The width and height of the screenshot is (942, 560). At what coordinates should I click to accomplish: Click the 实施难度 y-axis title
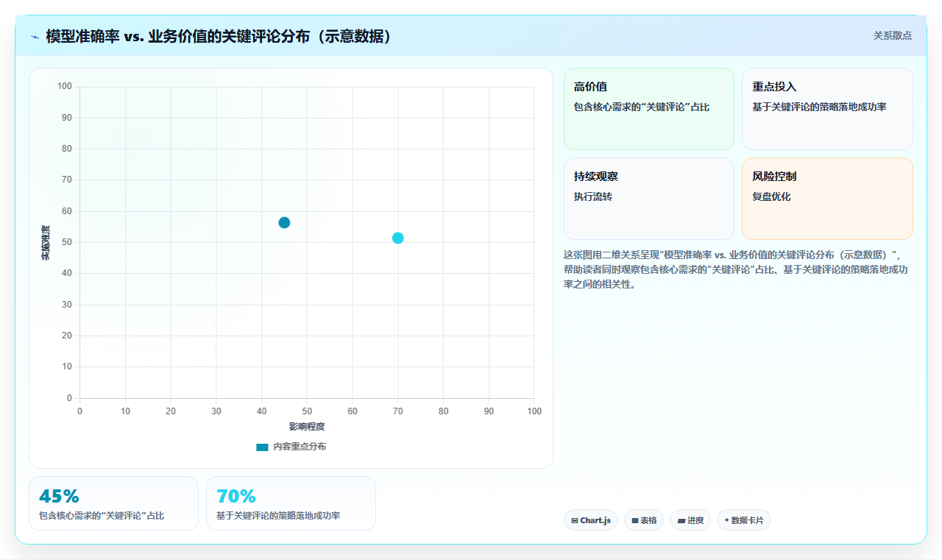pos(46,242)
